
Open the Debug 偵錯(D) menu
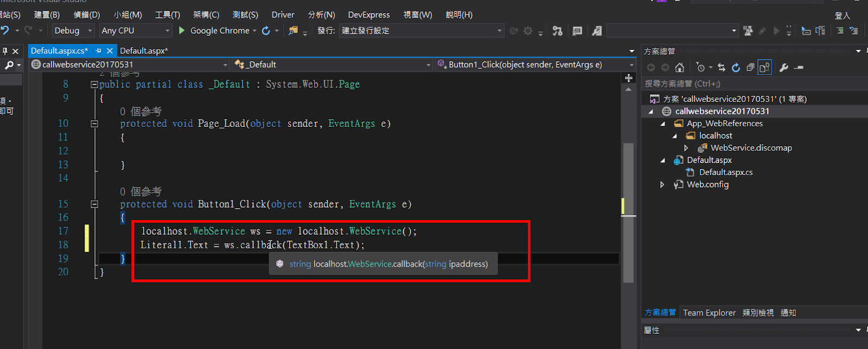(x=87, y=15)
